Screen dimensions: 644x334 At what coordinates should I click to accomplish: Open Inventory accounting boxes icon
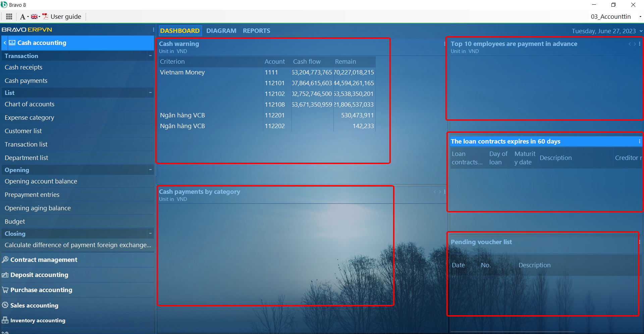point(5,320)
